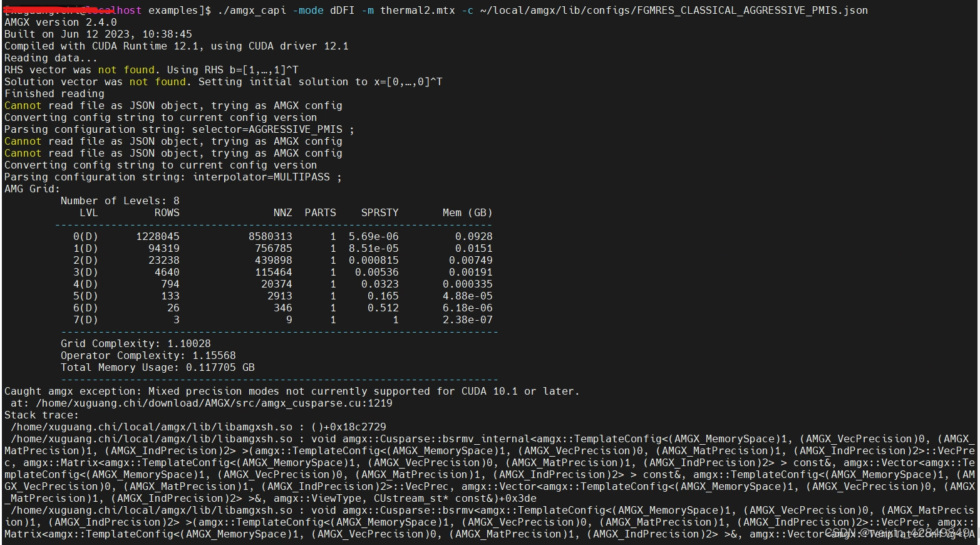The height and width of the screenshot is (545, 980).
Task: Click the 'Solution vector was not found' line
Action: (x=224, y=82)
